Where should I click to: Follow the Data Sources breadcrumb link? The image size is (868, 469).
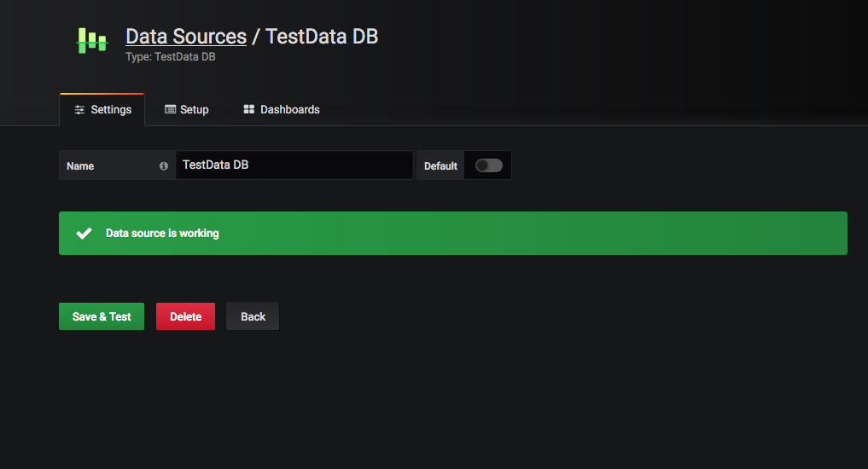coord(186,37)
